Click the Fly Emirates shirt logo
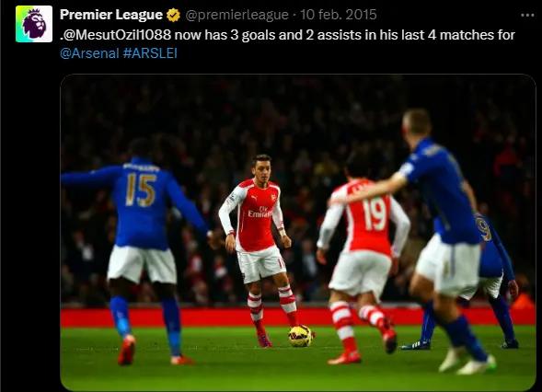The image size is (542, 392). click(259, 212)
